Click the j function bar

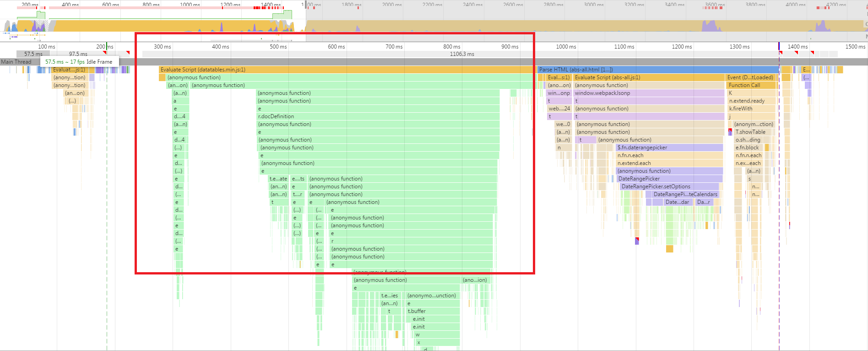(751, 116)
